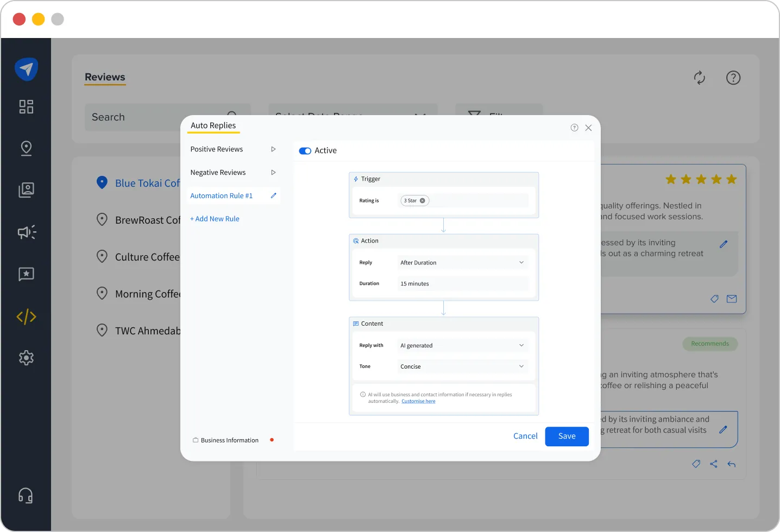Expand the Positive Reviews section
780x532 pixels.
coord(273,149)
